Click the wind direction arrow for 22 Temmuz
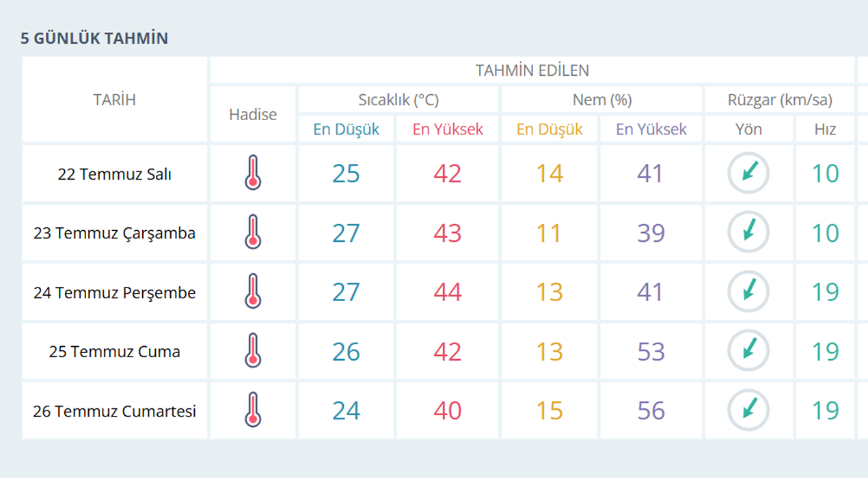Screen dimensions: 868x478 pyautogui.click(x=748, y=173)
